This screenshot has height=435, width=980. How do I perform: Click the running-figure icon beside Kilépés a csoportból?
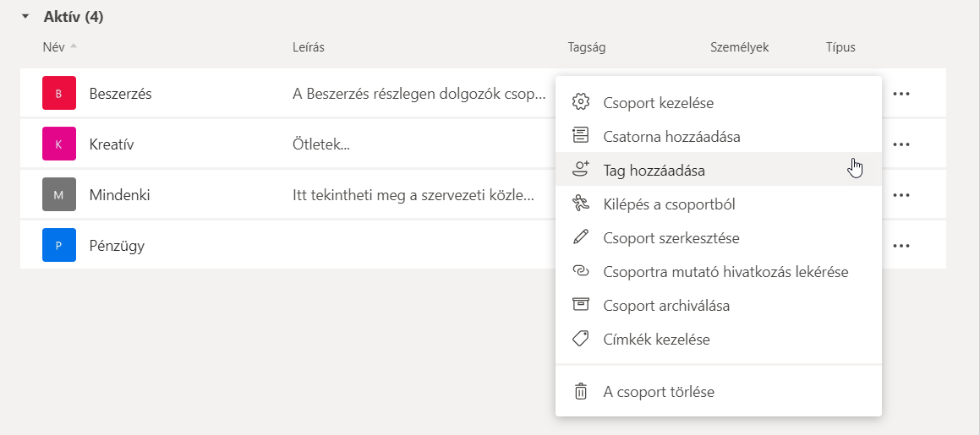point(580,204)
